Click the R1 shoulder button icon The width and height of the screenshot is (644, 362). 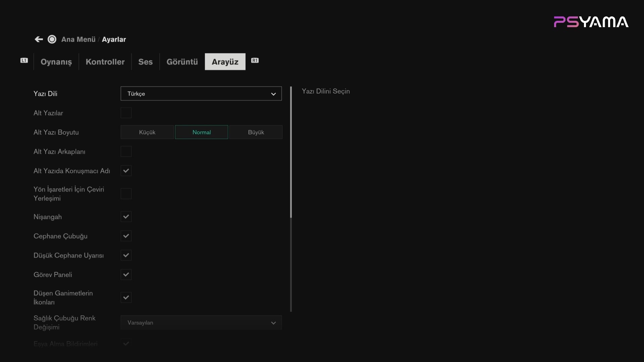click(x=255, y=61)
